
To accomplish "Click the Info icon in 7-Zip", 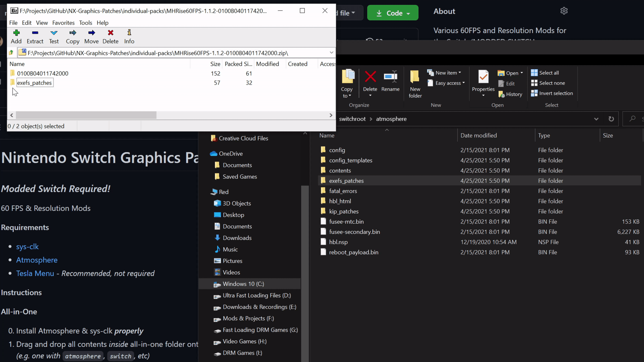I will coord(129,33).
